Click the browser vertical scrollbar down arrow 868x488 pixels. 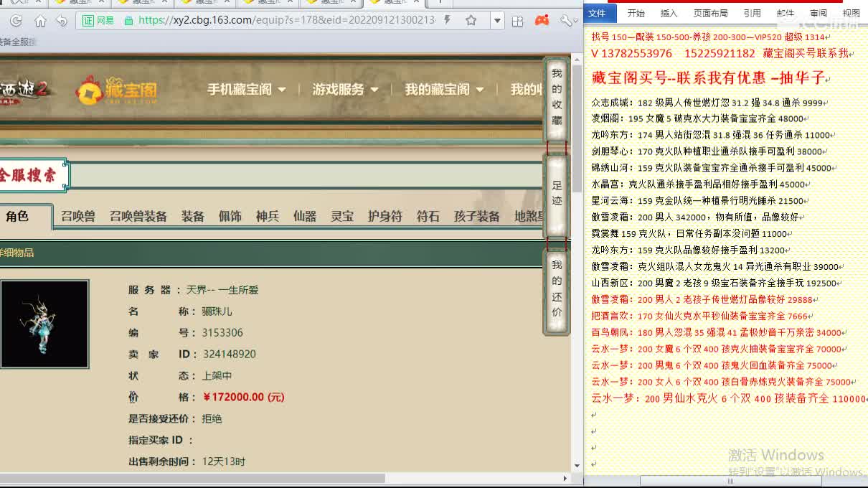coord(577,466)
